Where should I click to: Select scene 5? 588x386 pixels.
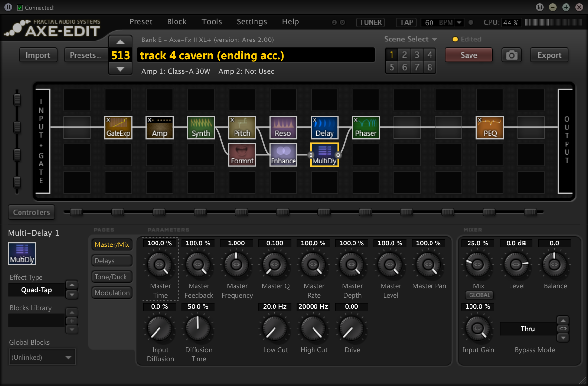pos(392,67)
